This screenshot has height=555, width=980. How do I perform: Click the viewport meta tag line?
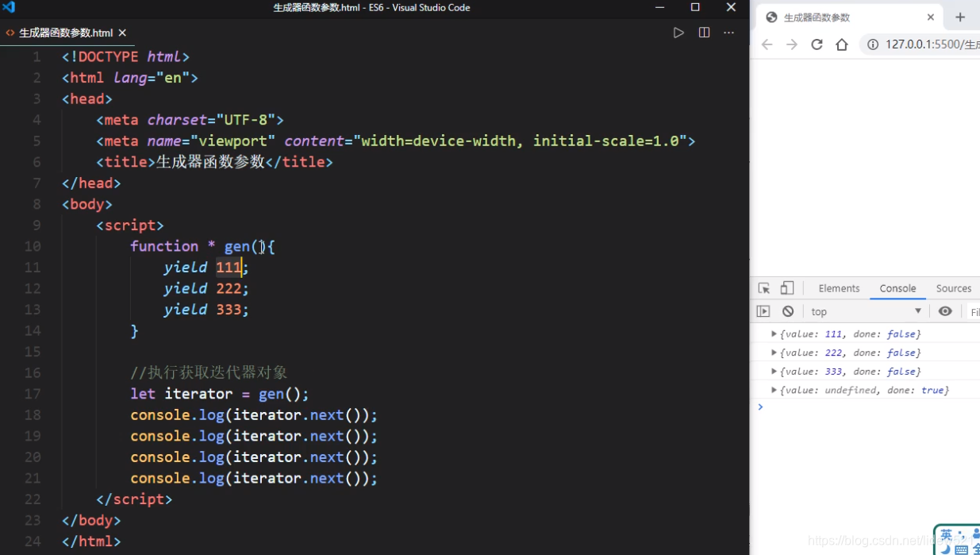pos(396,141)
